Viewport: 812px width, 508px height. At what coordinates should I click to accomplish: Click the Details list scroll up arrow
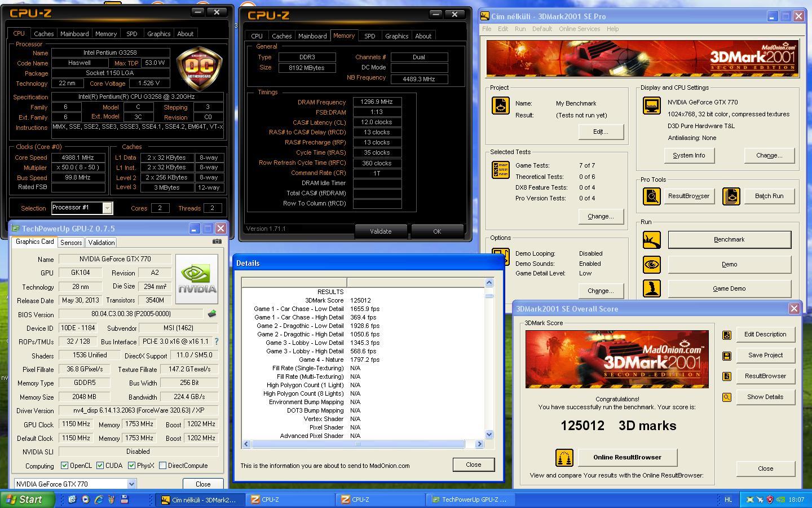489,282
